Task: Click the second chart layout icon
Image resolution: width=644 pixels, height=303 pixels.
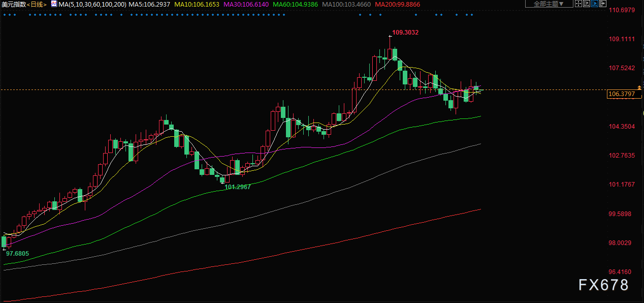Action: coord(587,4)
